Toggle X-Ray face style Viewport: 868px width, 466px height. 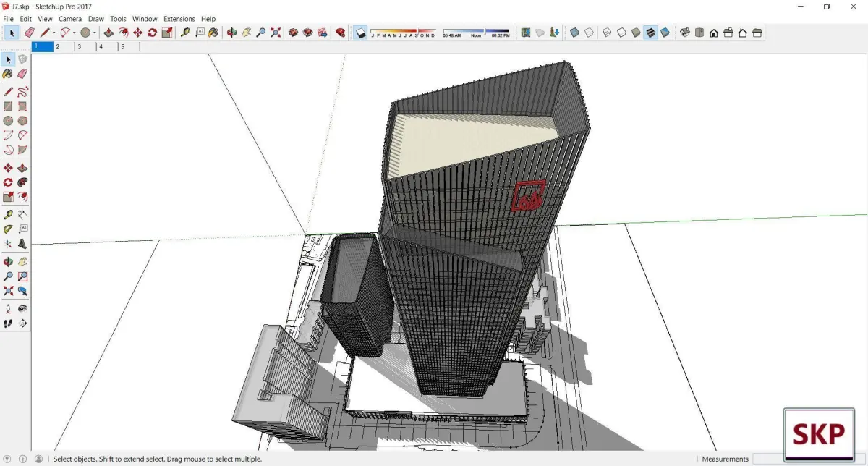coord(574,33)
